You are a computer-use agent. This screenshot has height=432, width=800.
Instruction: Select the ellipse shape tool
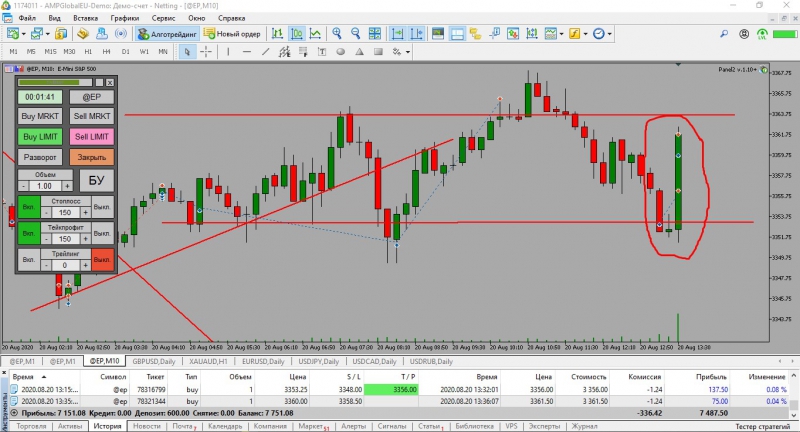(x=341, y=52)
